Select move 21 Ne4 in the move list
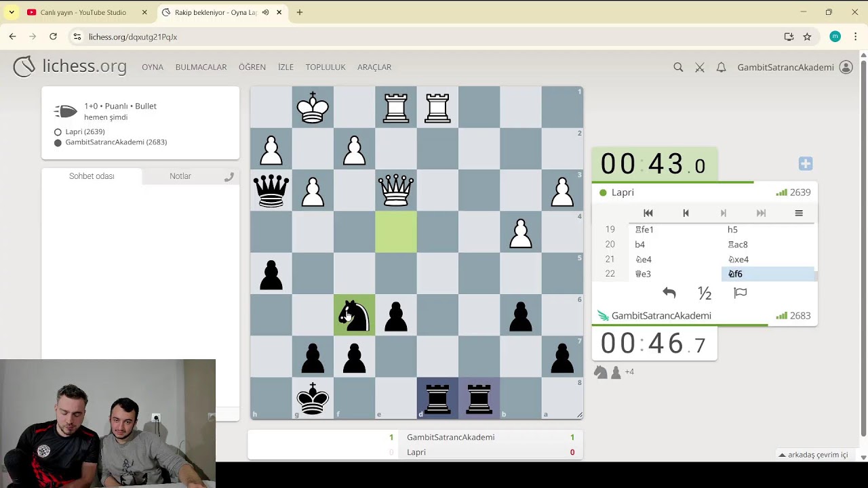The image size is (868, 488). click(675, 260)
